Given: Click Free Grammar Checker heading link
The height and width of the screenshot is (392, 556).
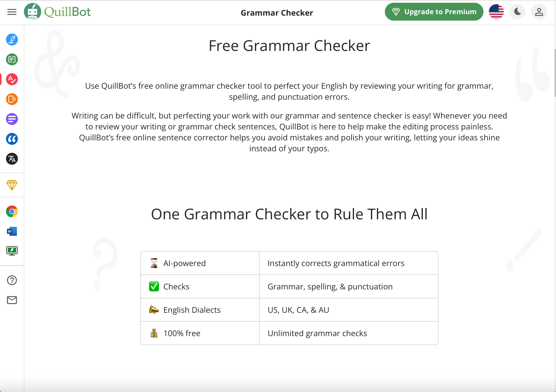Looking at the screenshot, I should 289,45.
